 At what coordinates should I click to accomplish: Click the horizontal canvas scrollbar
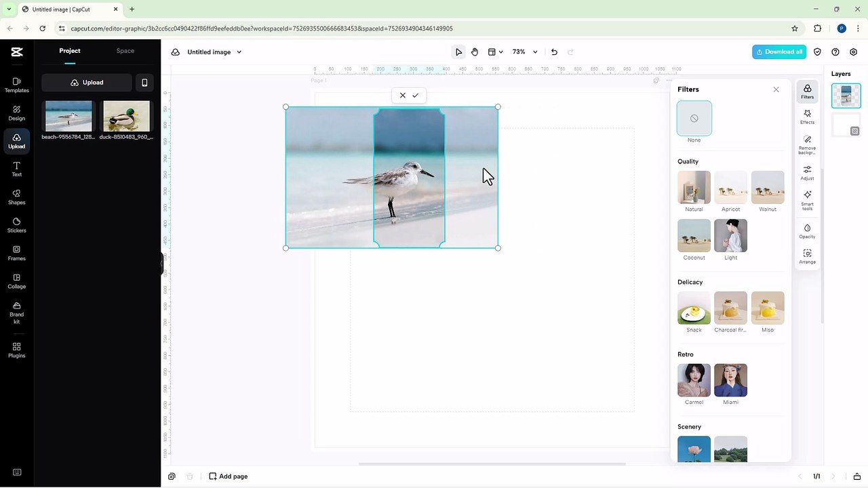pyautogui.click(x=492, y=464)
